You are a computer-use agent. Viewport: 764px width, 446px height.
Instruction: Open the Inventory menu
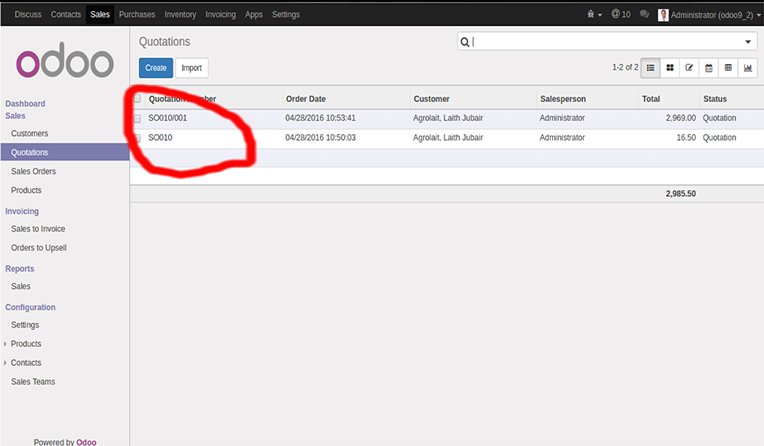click(x=180, y=15)
